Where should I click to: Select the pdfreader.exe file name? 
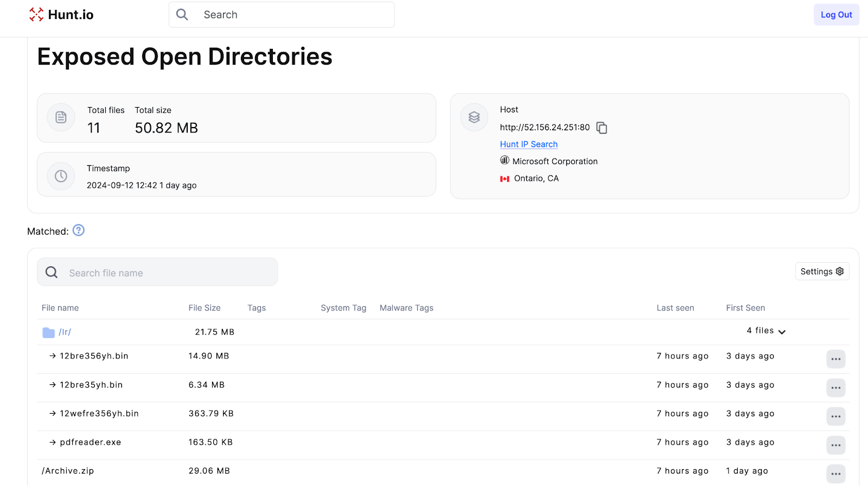coord(91,443)
